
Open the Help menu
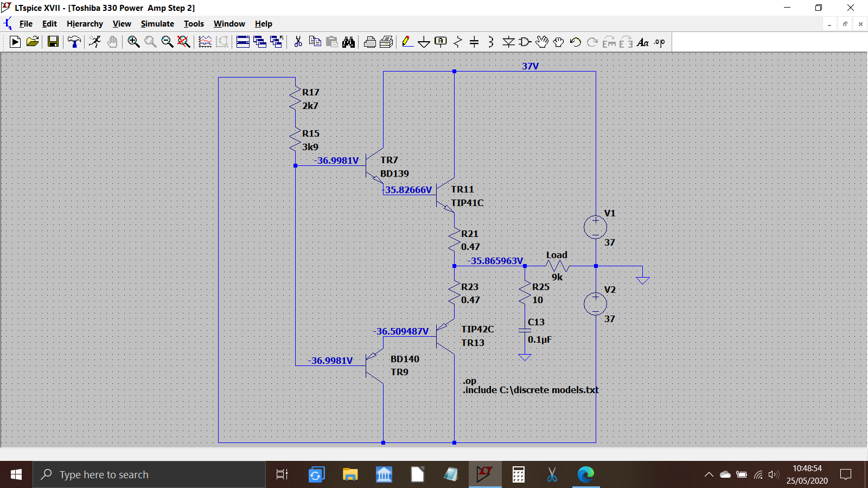click(x=264, y=24)
